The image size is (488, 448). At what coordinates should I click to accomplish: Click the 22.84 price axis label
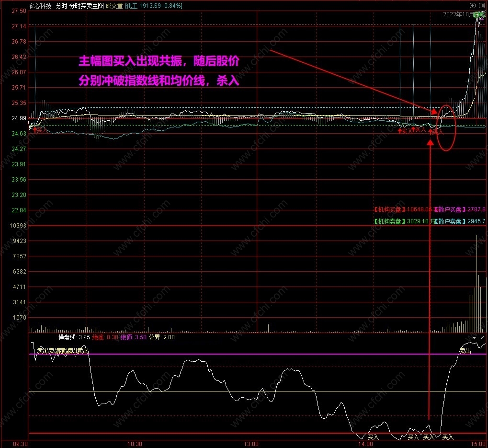(19, 210)
